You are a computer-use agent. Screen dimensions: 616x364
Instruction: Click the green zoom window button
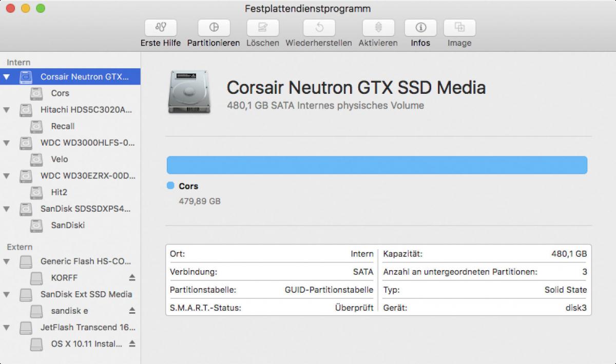(41, 8)
